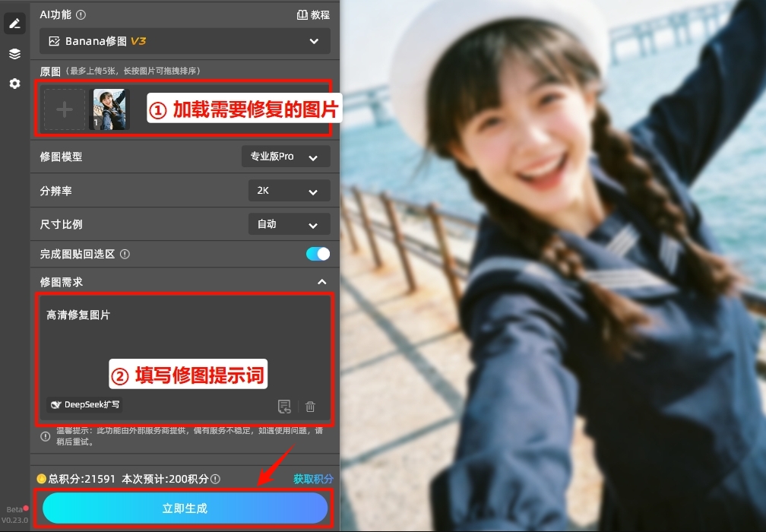The height and width of the screenshot is (532, 766).
Task: Select the uploaded image thumbnail under 原图
Action: pyautogui.click(x=110, y=109)
